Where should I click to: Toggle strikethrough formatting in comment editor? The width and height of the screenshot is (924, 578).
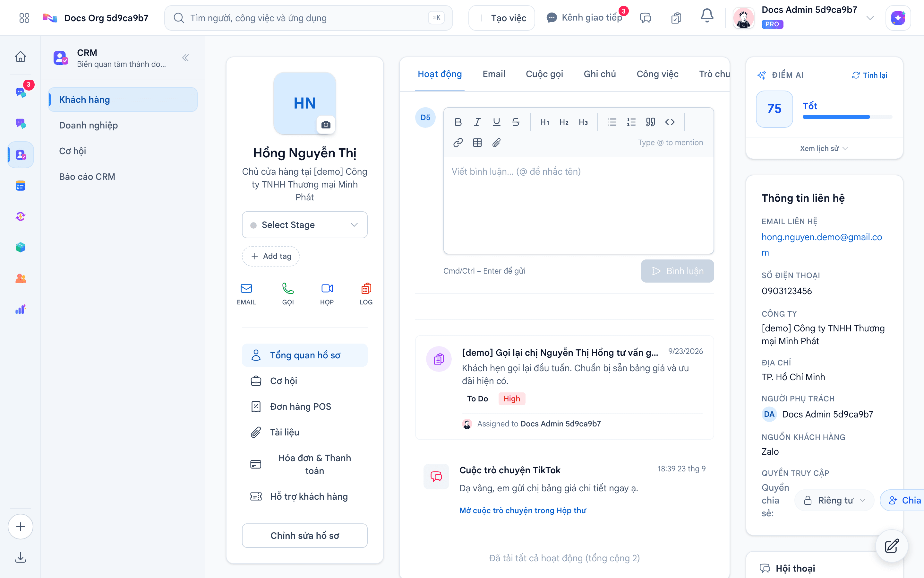516,122
